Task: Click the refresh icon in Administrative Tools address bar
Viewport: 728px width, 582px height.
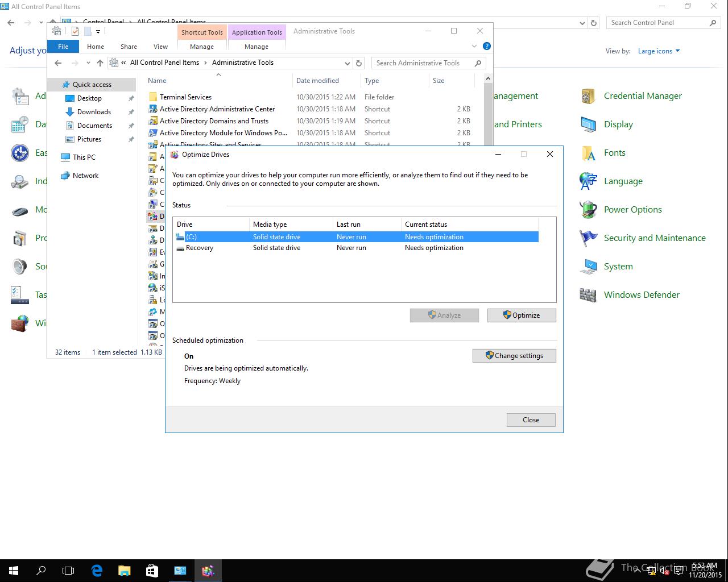Action: 359,63
